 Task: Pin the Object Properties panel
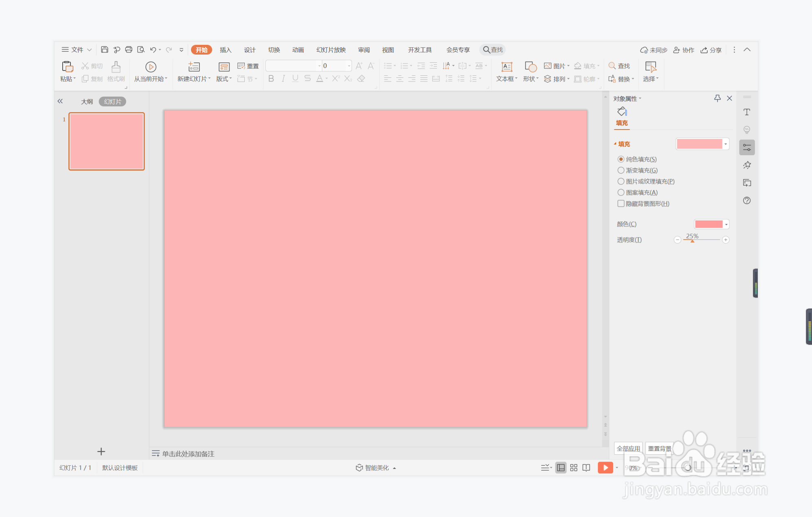718,98
